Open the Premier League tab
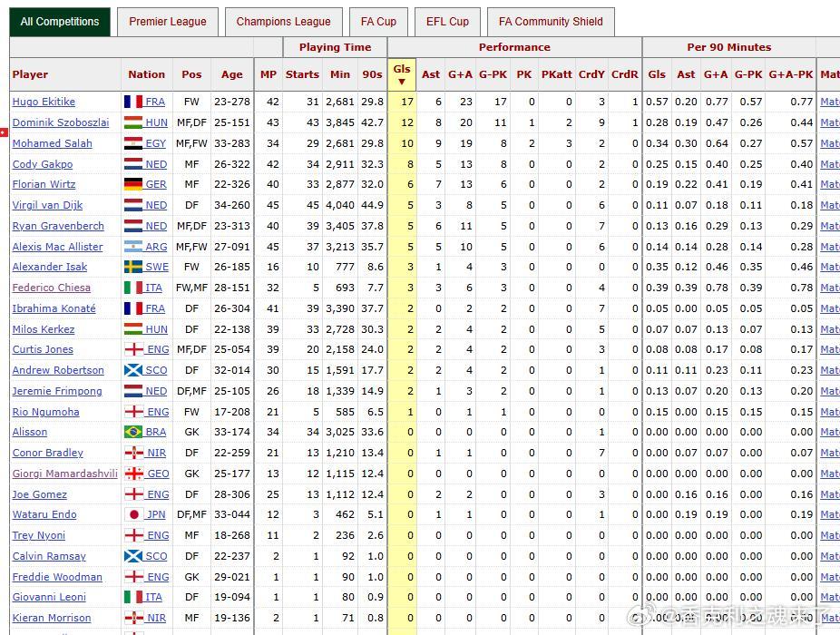Screen dimensions: 840x635 pos(168,22)
